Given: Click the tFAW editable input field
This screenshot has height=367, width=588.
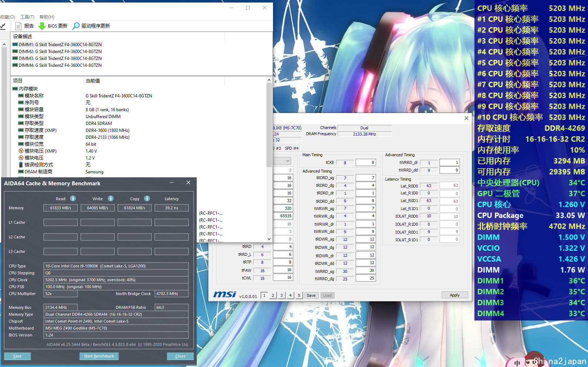Looking at the screenshot, I should tap(283, 270).
